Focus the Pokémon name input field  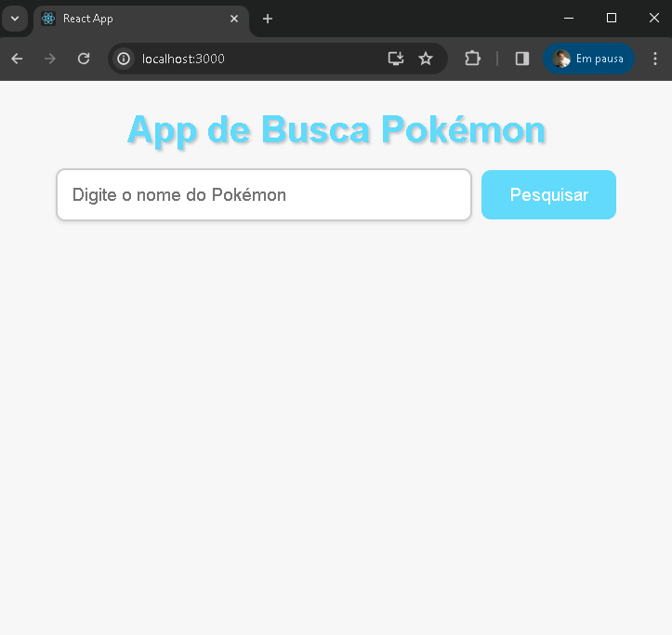click(x=264, y=194)
